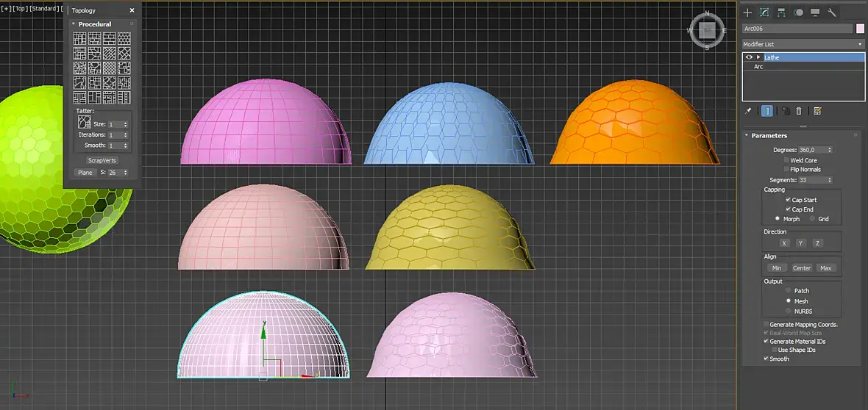
Task: Click the ViewCube top face
Action: pyautogui.click(x=707, y=30)
